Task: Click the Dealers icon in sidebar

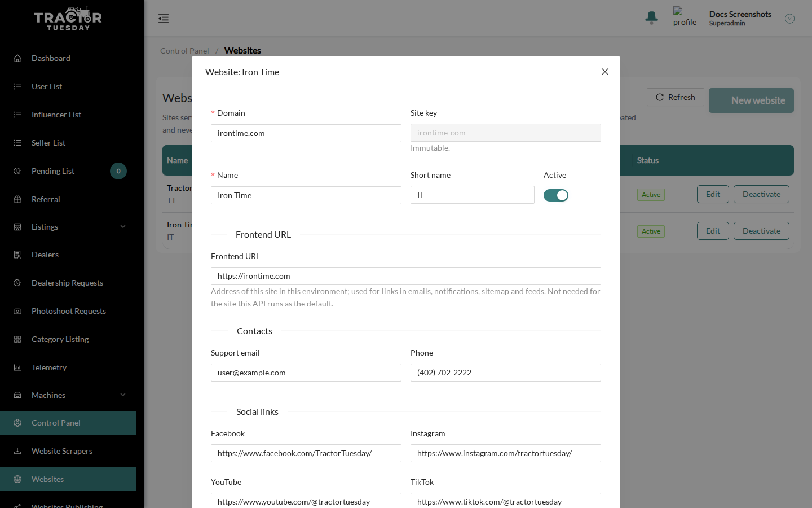Action: 17,255
